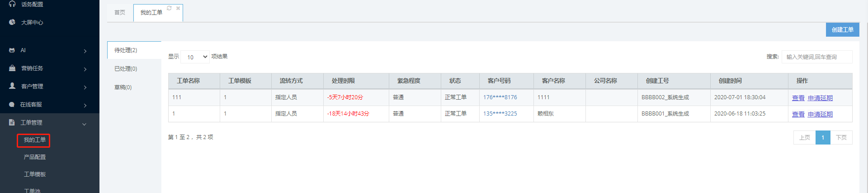Screen dimensions: 868x193
Task: Click the 创建工单 button
Action: click(842, 30)
